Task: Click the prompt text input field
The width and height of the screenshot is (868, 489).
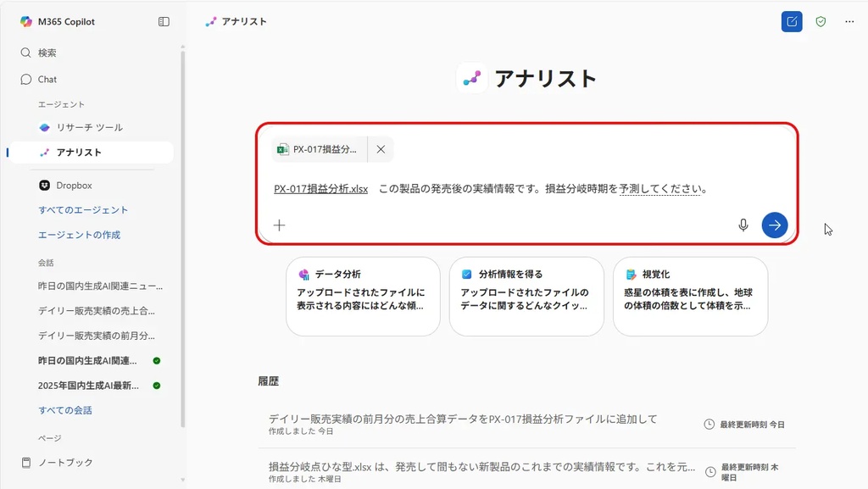Action: tap(526, 189)
